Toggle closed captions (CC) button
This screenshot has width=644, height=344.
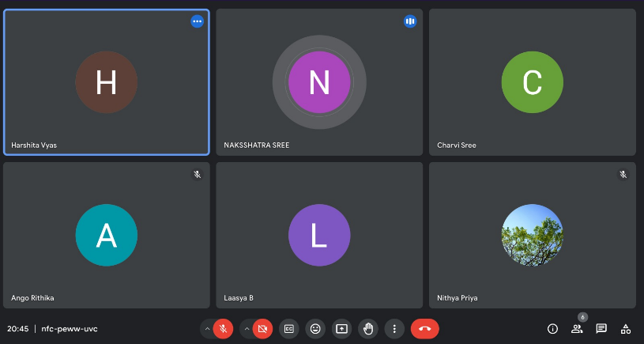click(x=289, y=328)
